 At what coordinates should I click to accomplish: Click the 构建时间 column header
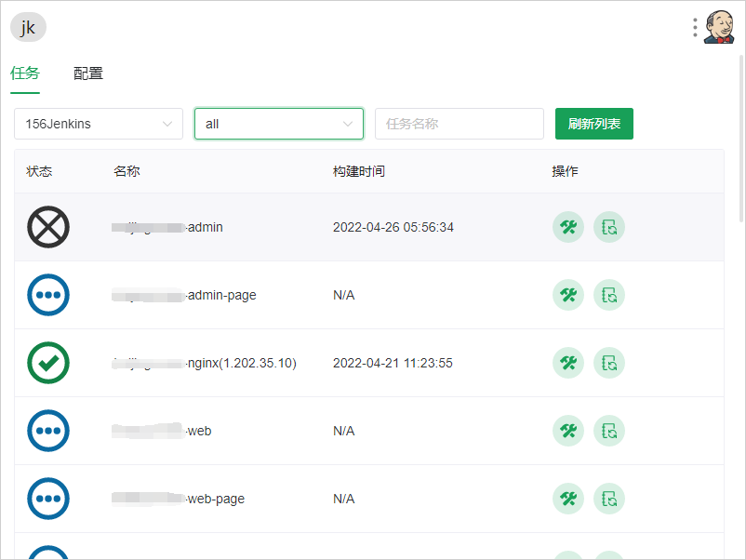pyautogui.click(x=359, y=171)
